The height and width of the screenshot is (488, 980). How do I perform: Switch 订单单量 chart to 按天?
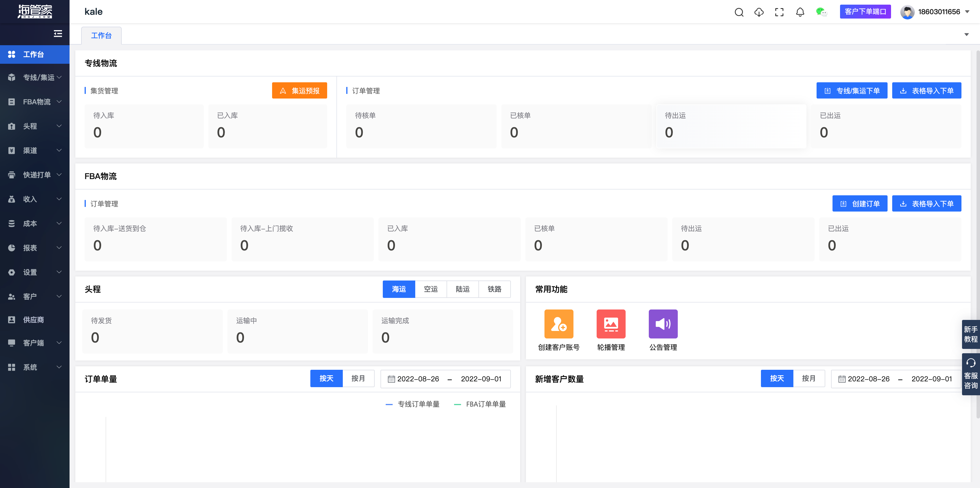tap(326, 378)
